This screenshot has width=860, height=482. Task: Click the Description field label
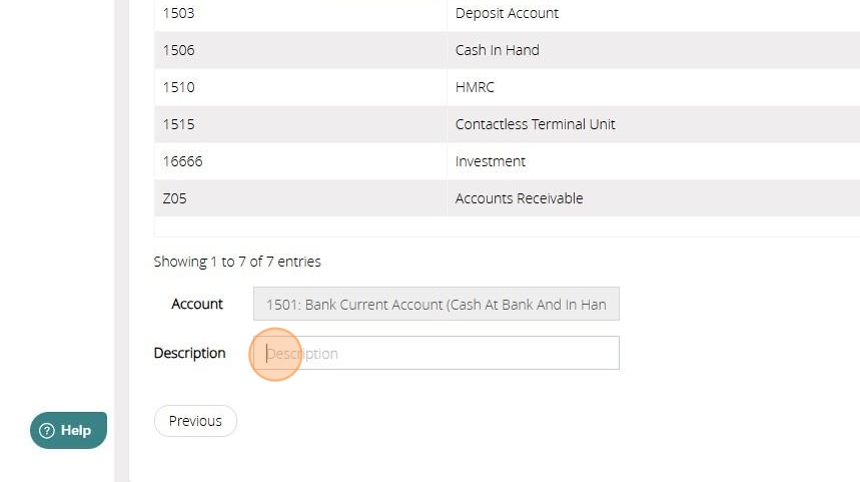[190, 353]
